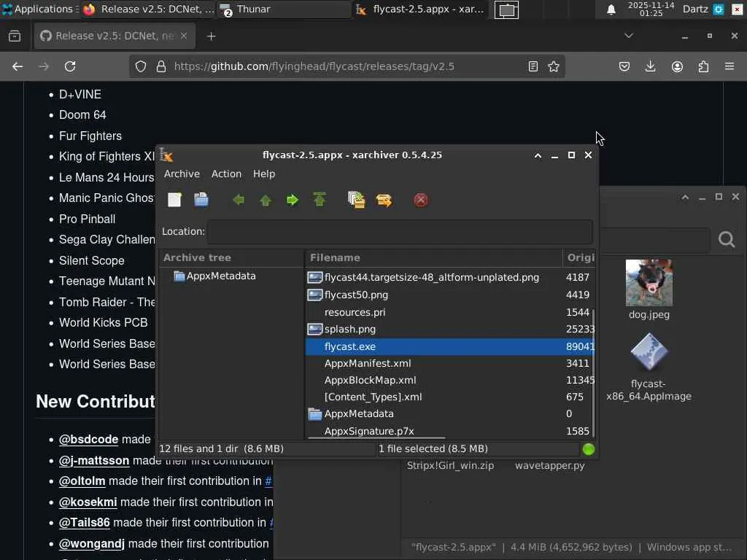The height and width of the screenshot is (560, 747).
Task: Select the AppxMetadata folder row
Action: pyautogui.click(x=449, y=414)
